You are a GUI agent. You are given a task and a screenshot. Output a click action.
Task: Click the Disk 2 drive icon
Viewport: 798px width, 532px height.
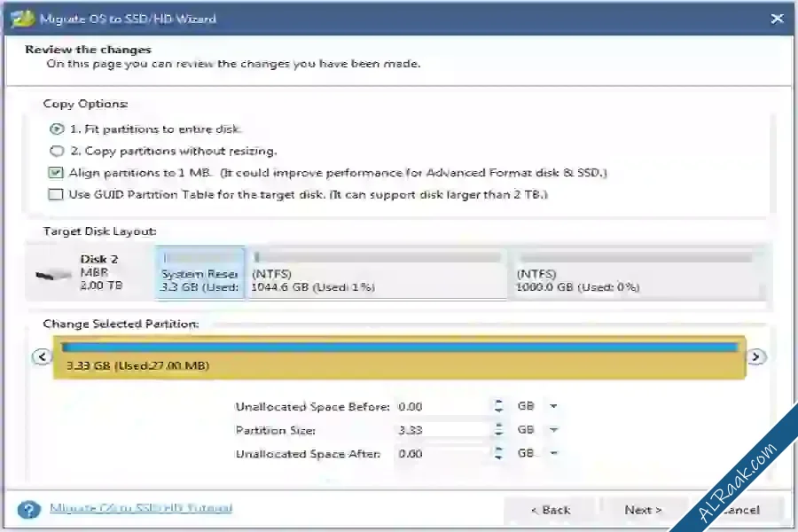pyautogui.click(x=53, y=275)
